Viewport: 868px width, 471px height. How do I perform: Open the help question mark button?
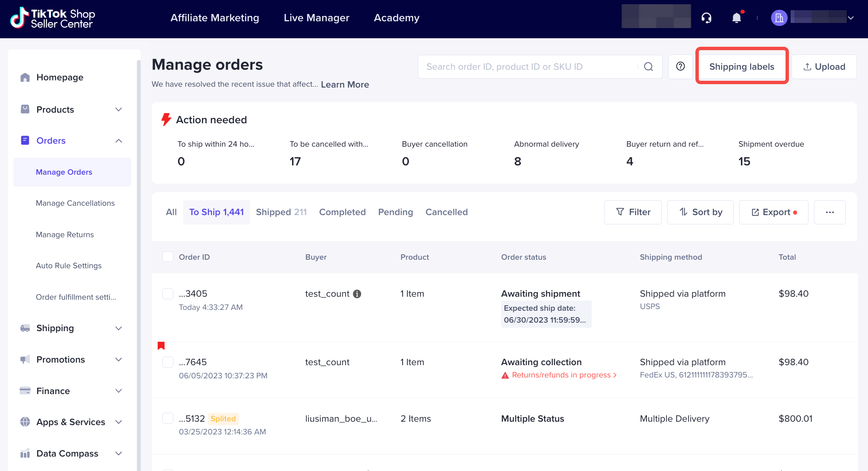point(681,66)
